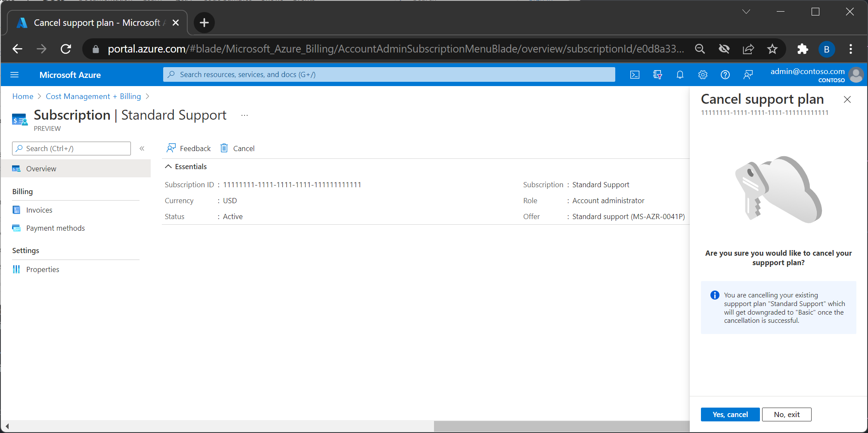Click the crossed-out eye icon in address bar
868x433 pixels.
tap(724, 49)
